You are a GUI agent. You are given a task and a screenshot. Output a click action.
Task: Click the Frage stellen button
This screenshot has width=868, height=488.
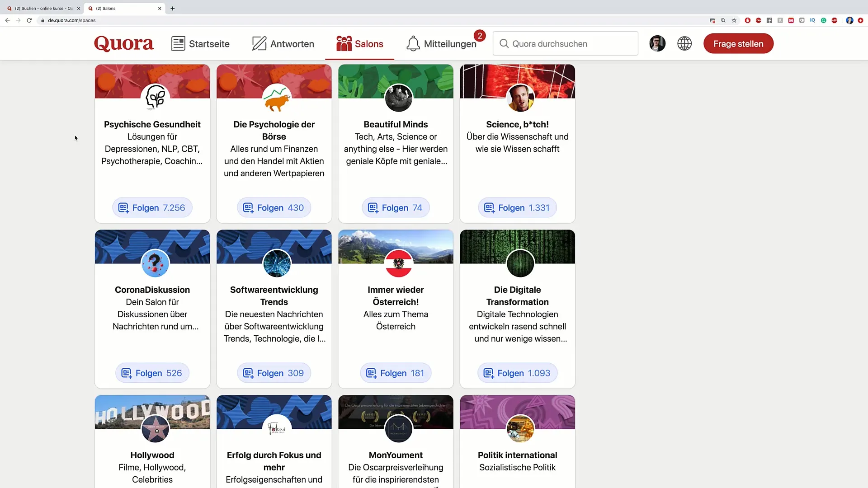pyautogui.click(x=738, y=44)
